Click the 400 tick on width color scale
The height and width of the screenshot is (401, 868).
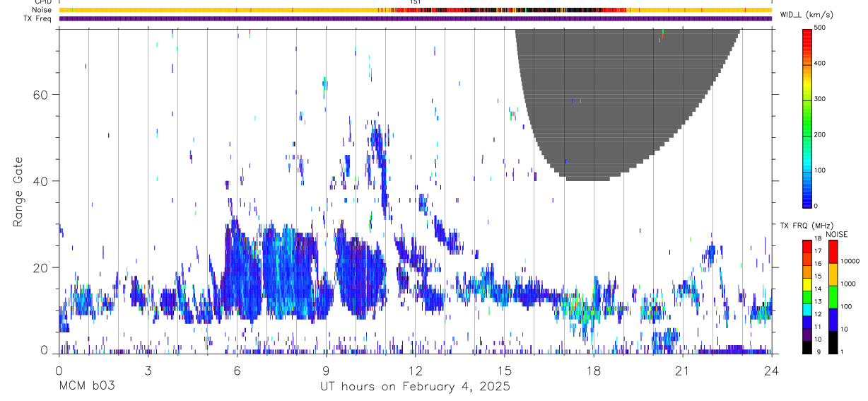pyautogui.click(x=820, y=64)
